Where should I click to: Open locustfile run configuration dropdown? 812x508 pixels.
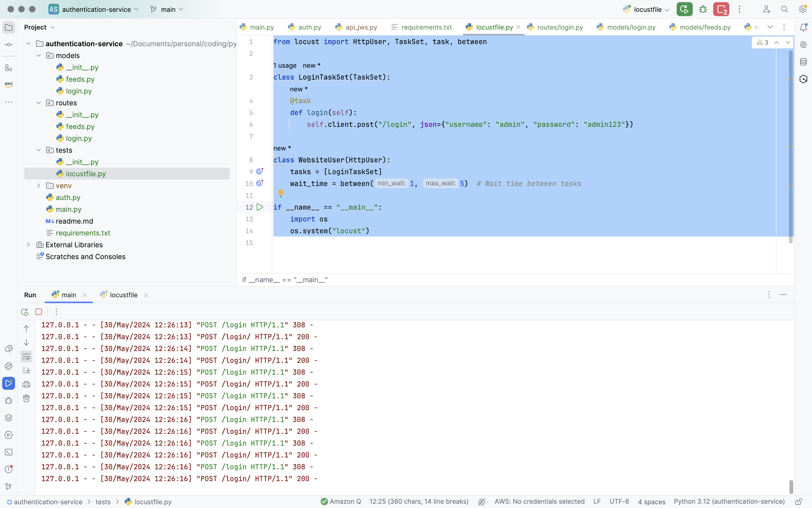tap(646, 9)
